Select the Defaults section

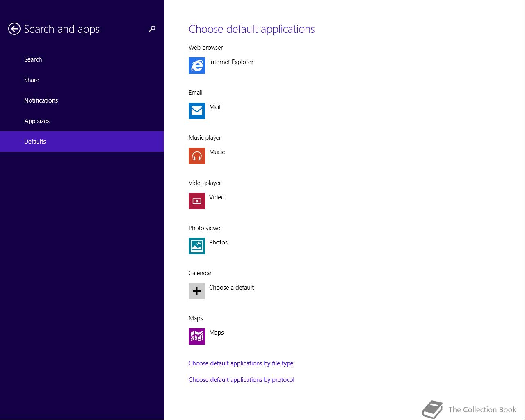[82, 142]
